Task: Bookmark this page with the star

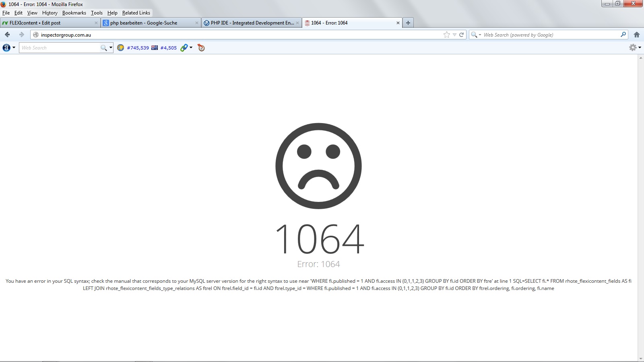Action: 447,35
